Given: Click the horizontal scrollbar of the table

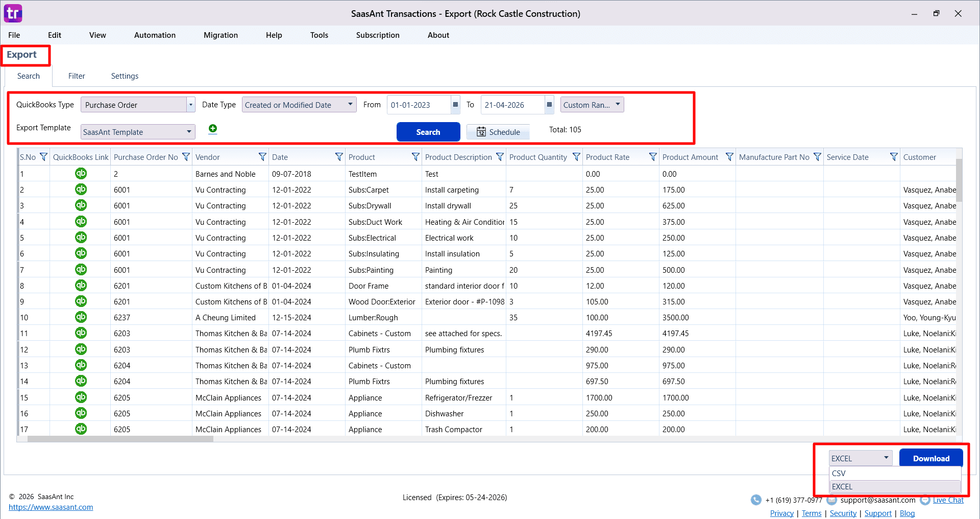Looking at the screenshot, I should pyautogui.click(x=120, y=439).
